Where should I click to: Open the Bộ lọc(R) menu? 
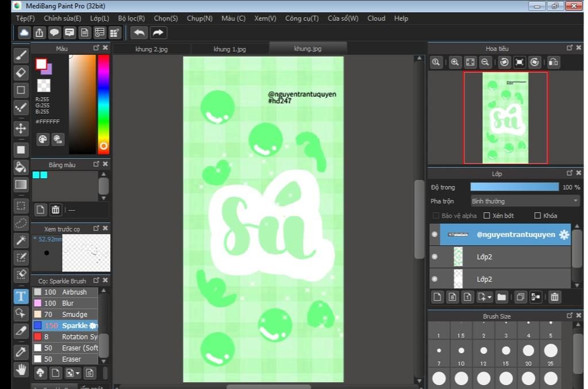131,18
